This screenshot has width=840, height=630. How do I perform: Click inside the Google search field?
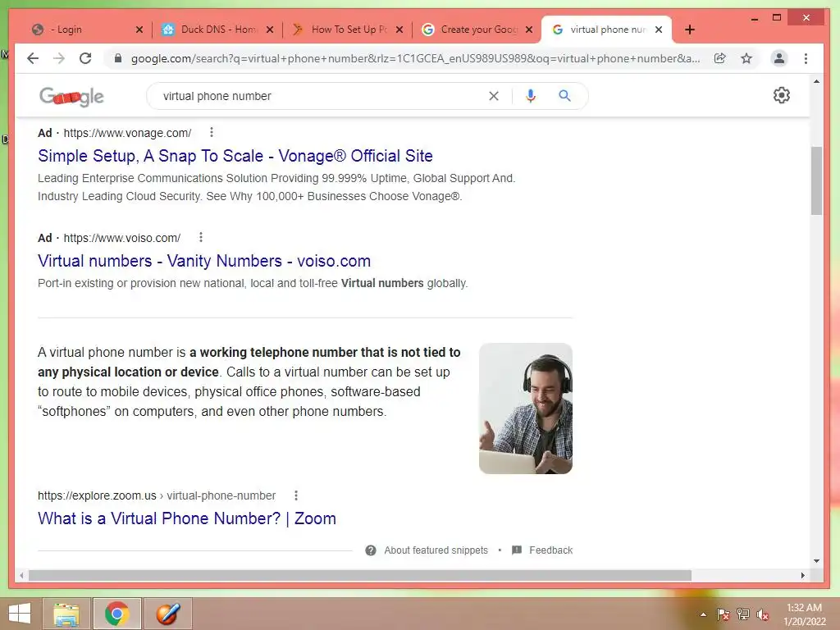[322, 96]
